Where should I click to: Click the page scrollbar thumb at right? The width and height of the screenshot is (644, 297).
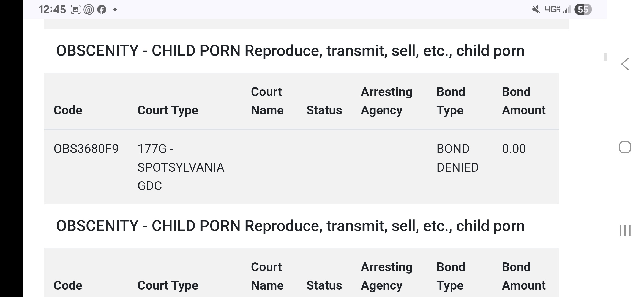tap(605, 57)
